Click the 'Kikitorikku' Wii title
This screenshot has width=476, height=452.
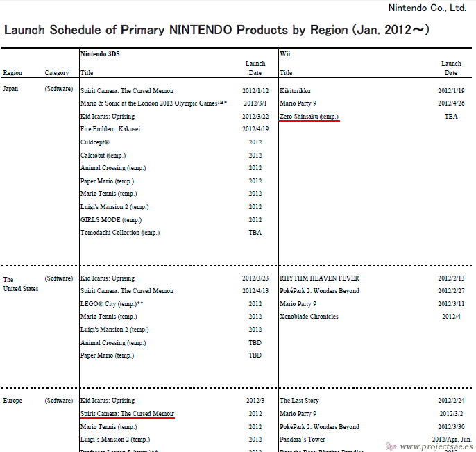point(295,91)
